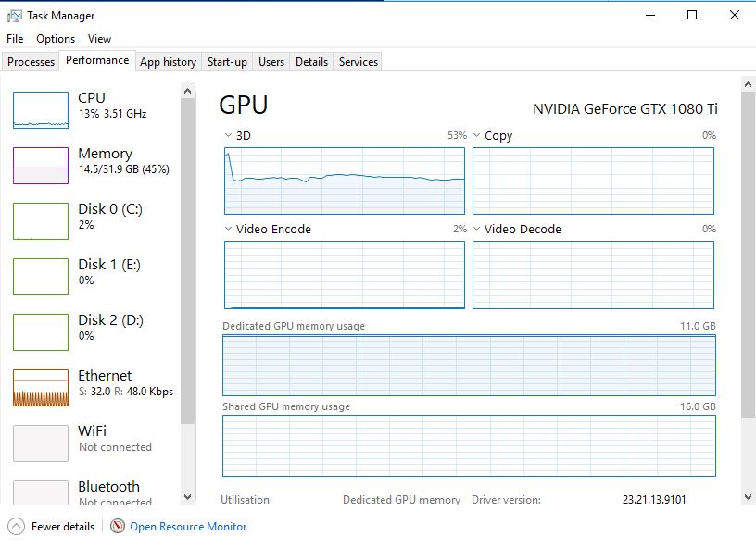Switch to the Processes tab
This screenshot has height=549, width=756.
(31, 62)
